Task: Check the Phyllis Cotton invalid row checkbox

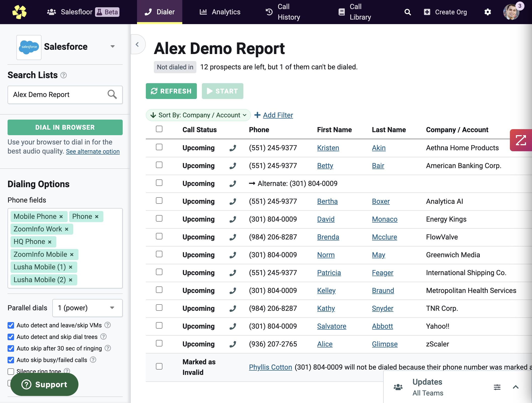Action: 159,366
